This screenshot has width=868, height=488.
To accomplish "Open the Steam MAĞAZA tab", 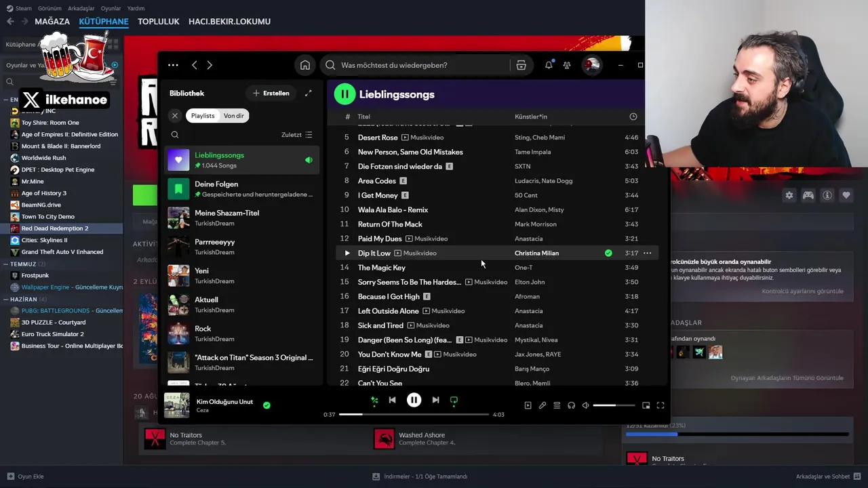I will click(x=52, y=22).
